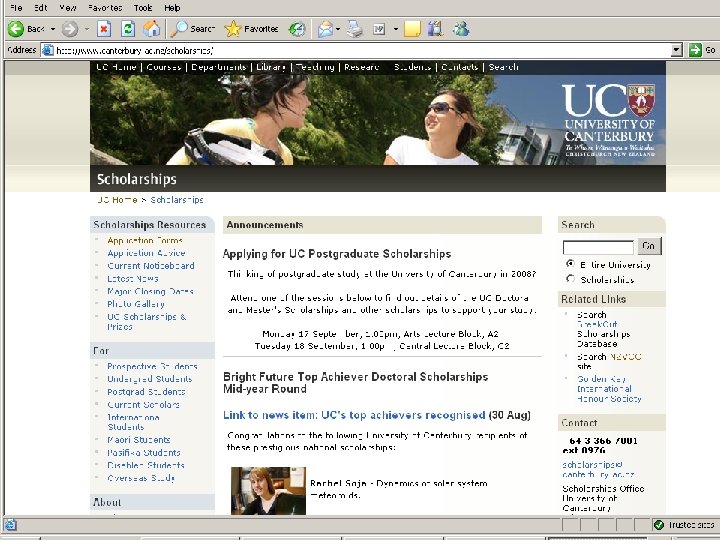
Task: Open the Help menu
Action: click(x=172, y=8)
